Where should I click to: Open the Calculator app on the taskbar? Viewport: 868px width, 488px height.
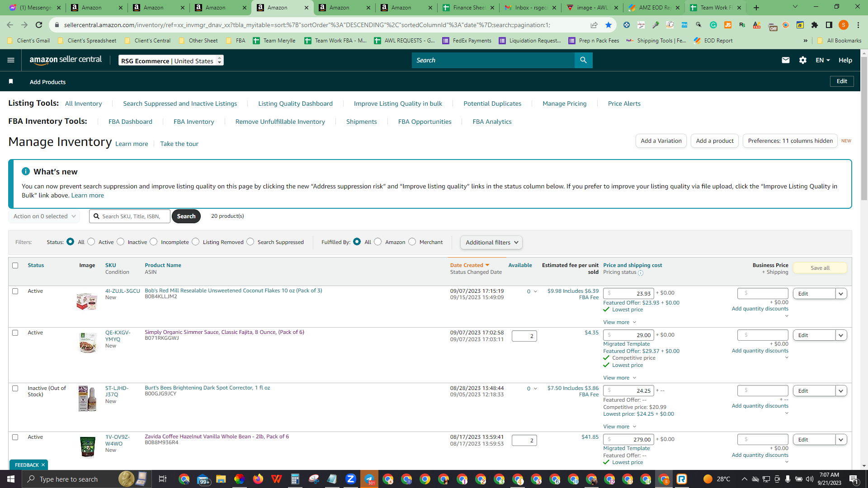[295, 479]
